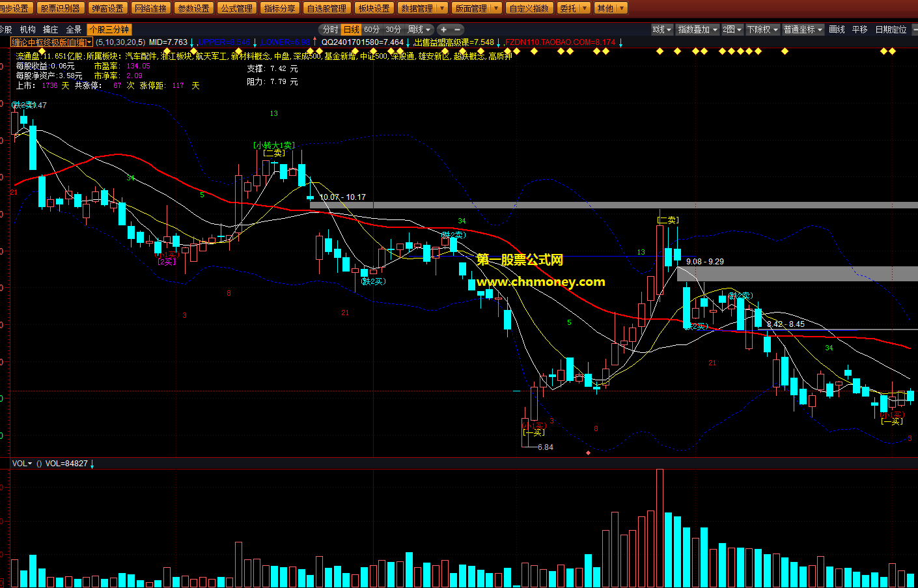The width and height of the screenshot is (918, 588).
Task: Click the tallest red volume bar
Action: (660, 528)
